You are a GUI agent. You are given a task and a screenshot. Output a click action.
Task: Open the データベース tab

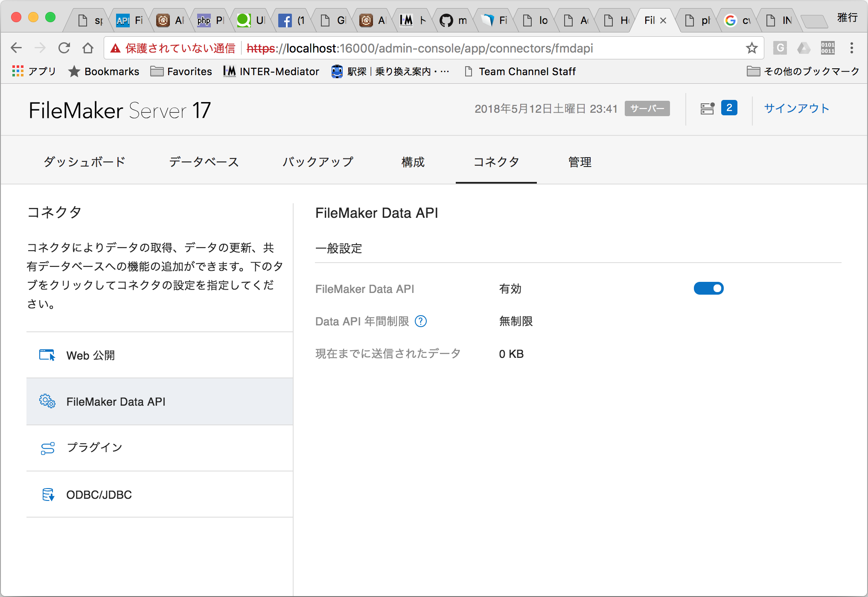(204, 162)
